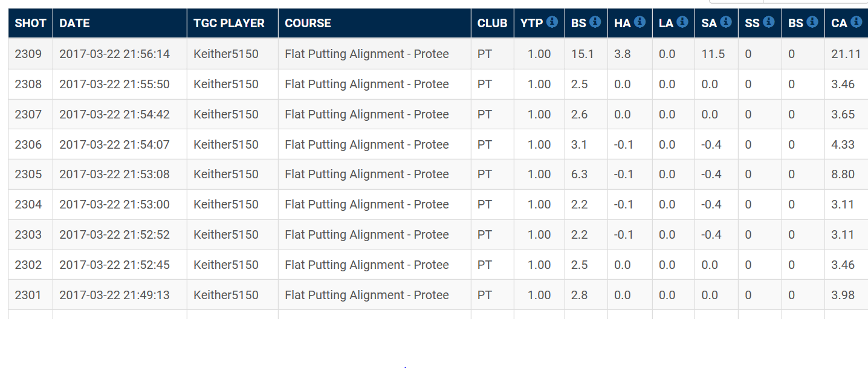Image resolution: width=868 pixels, height=368 pixels.
Task: Click the CA column info icon
Action: 856,22
